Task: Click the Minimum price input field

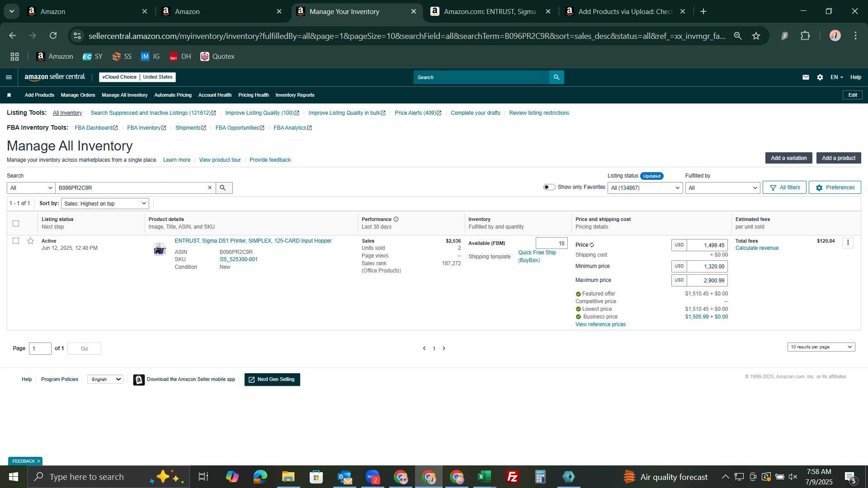Action: 707,267
